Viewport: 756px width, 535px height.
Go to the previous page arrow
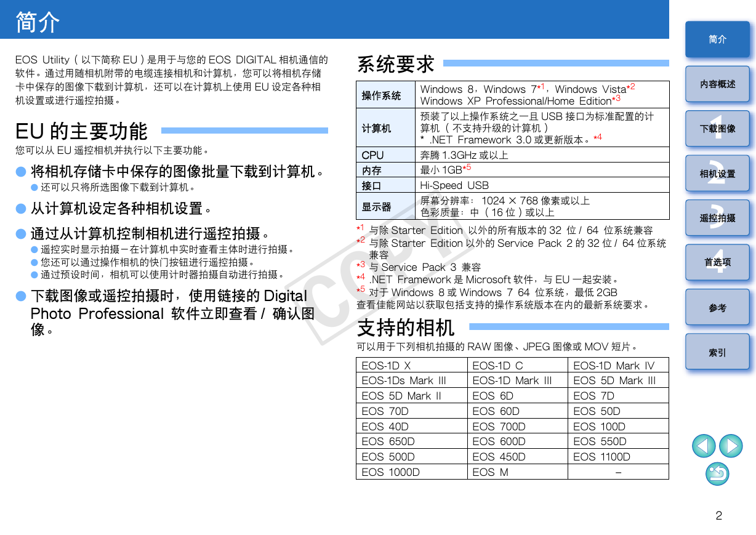coord(704,446)
